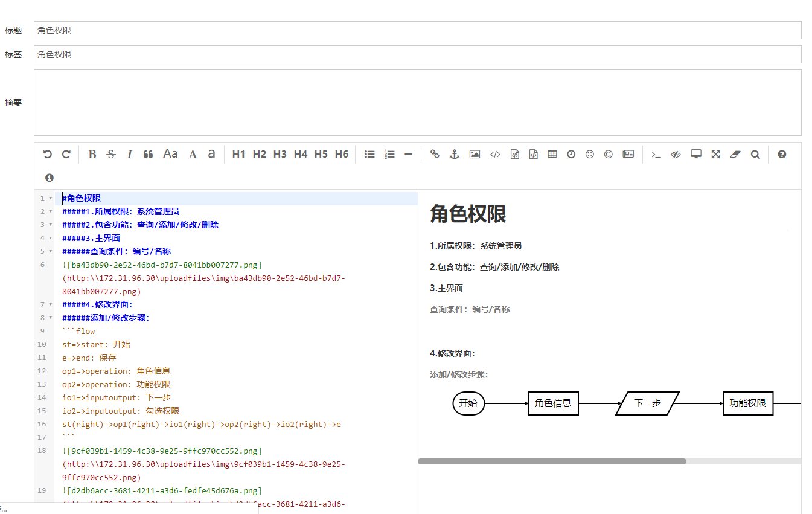Select '4.修改界面:' text in preview pane
The width and height of the screenshot is (812, 514).
[x=453, y=353]
